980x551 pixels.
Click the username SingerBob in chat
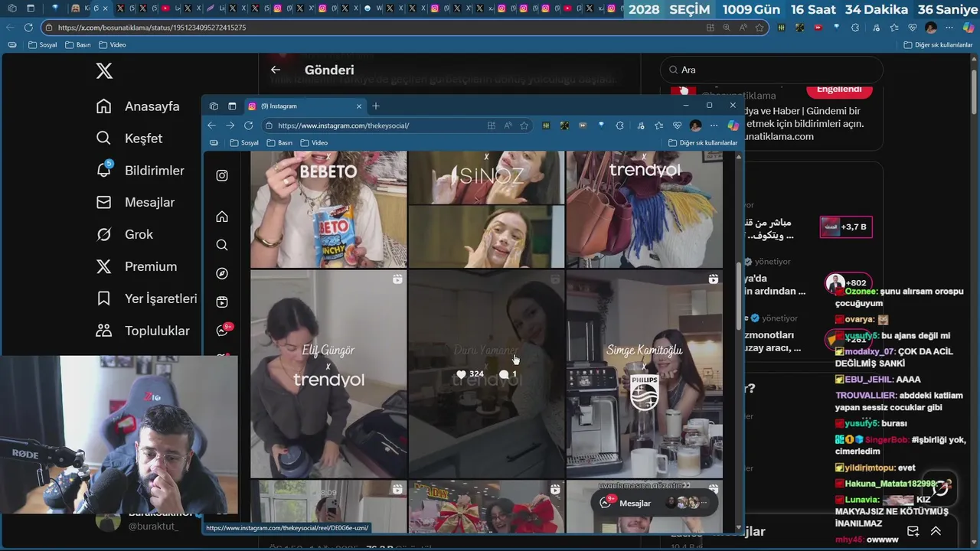click(887, 440)
